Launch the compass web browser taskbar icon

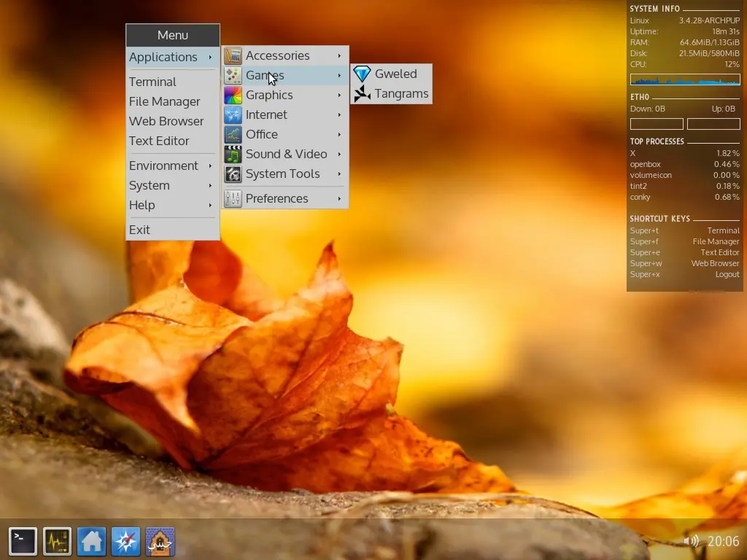click(x=125, y=542)
